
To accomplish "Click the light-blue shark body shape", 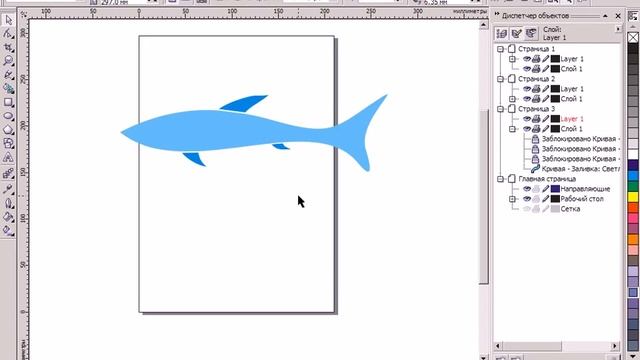I will point(229,131).
